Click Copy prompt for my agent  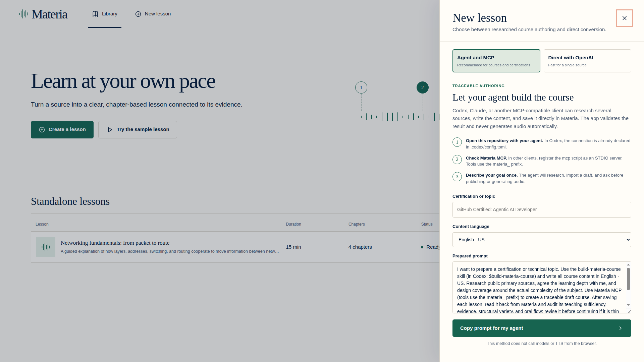point(542,328)
